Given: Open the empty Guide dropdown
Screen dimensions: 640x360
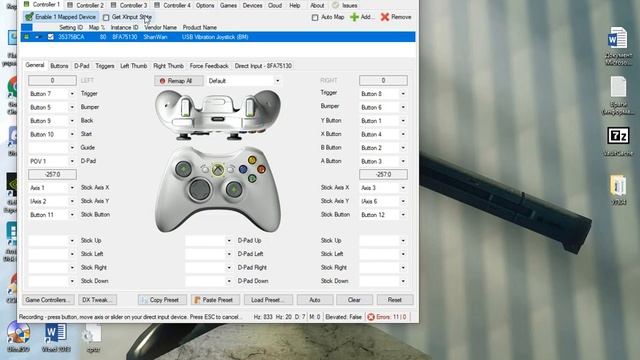Looking at the screenshot, I should [72, 148].
